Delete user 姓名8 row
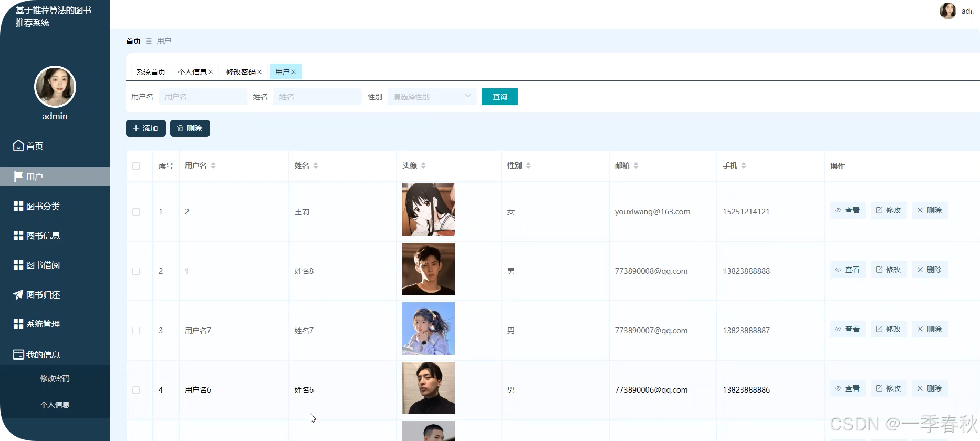This screenshot has width=980, height=441. pos(930,270)
